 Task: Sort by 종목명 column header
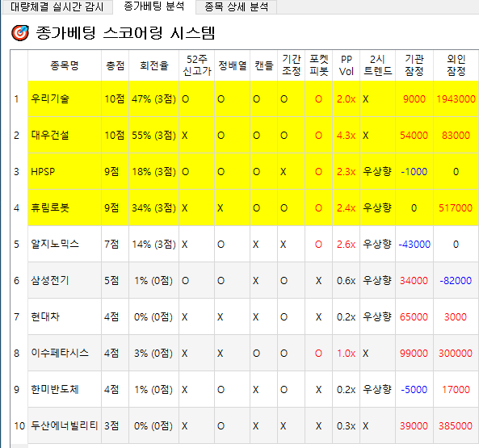pyautogui.click(x=65, y=65)
